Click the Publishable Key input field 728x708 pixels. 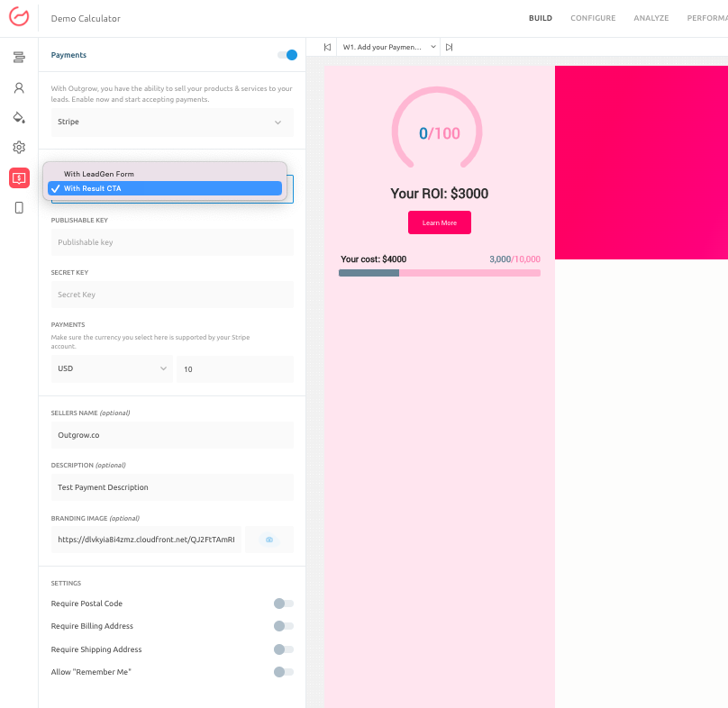point(172,242)
